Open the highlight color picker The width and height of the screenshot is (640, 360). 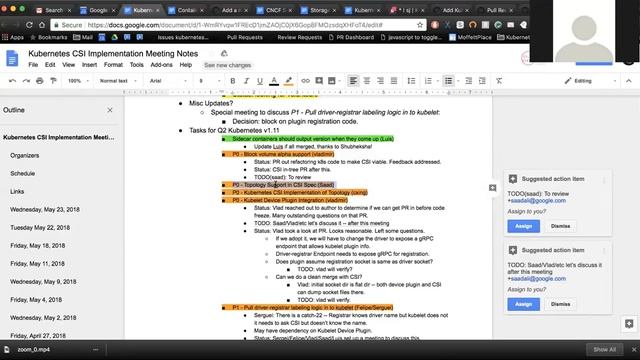point(288,81)
